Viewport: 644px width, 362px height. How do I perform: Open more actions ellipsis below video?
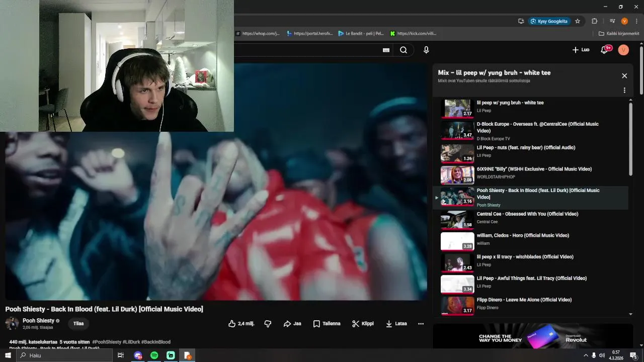tap(421, 324)
